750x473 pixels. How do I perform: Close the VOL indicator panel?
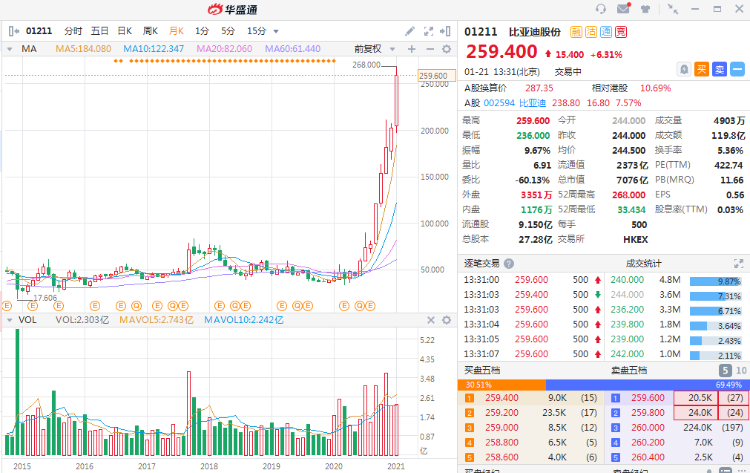(x=431, y=320)
